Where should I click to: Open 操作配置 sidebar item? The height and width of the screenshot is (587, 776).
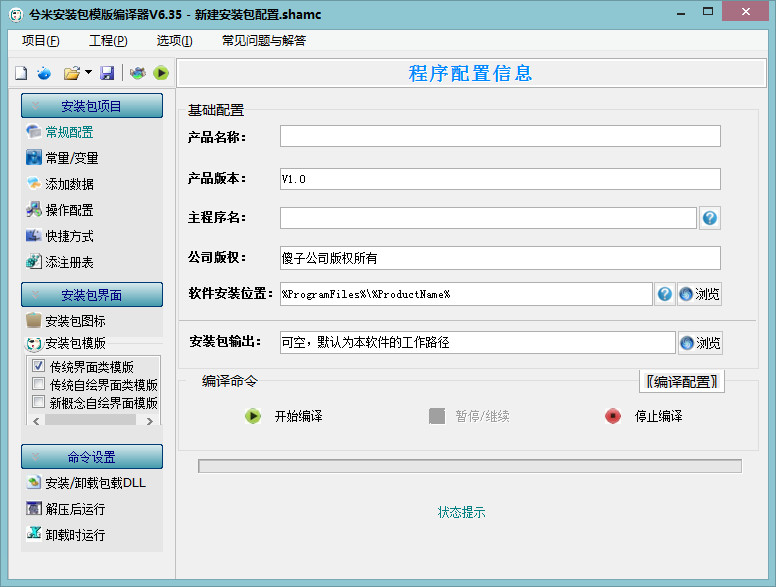pyautogui.click(x=60, y=210)
